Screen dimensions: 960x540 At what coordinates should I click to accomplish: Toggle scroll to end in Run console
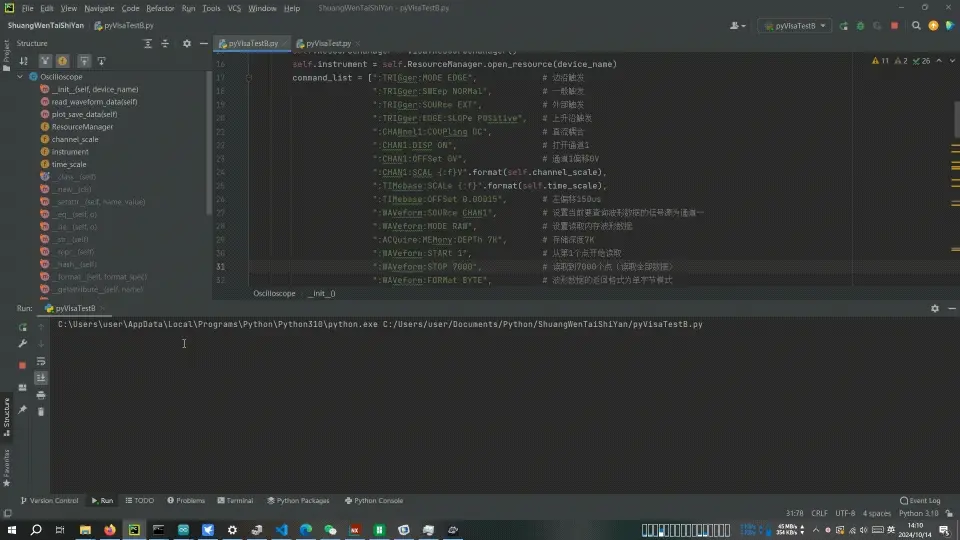[41, 378]
